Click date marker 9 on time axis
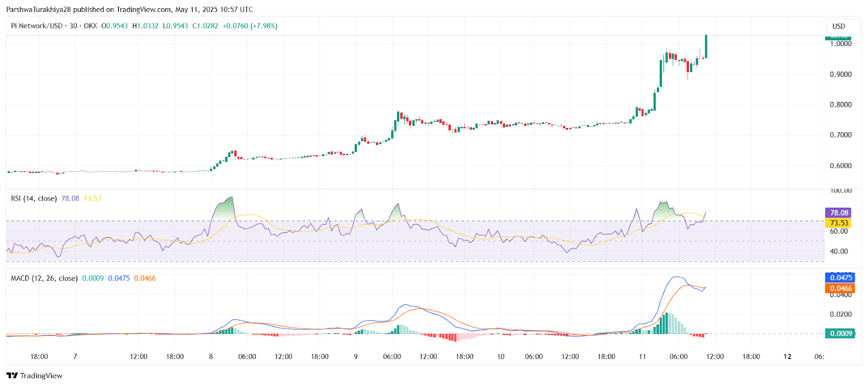The width and height of the screenshot is (868, 386). click(x=356, y=357)
